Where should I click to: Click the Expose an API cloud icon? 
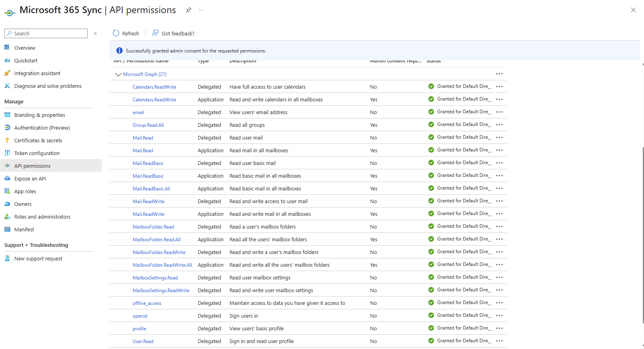[7, 178]
